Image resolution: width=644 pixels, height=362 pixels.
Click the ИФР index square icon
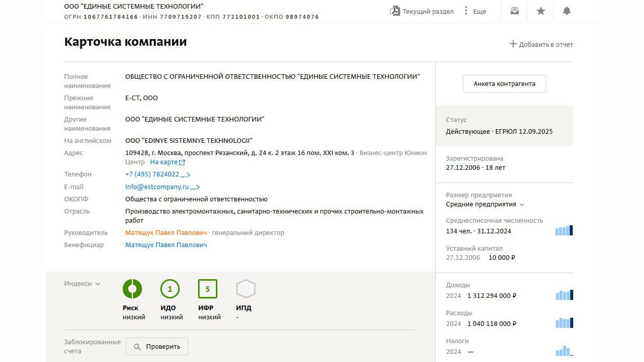208,289
